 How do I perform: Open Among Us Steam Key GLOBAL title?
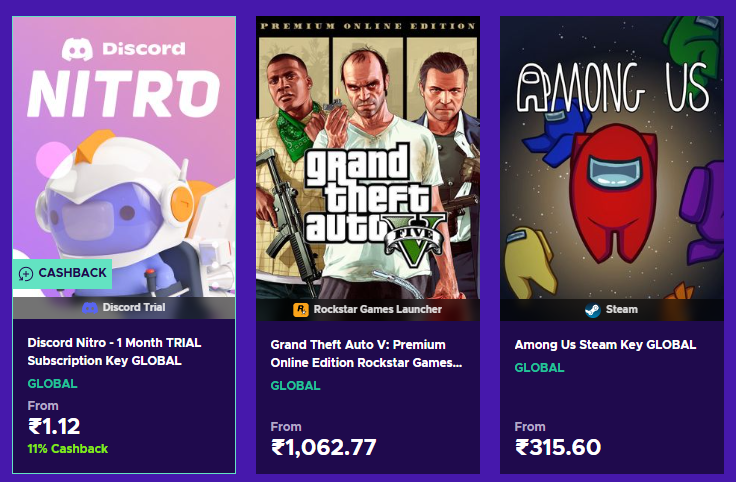605,345
